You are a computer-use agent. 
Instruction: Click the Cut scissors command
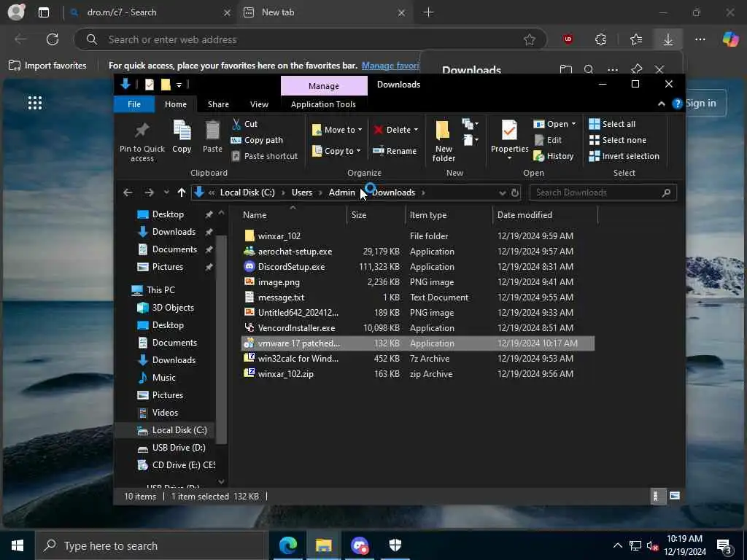pos(244,124)
